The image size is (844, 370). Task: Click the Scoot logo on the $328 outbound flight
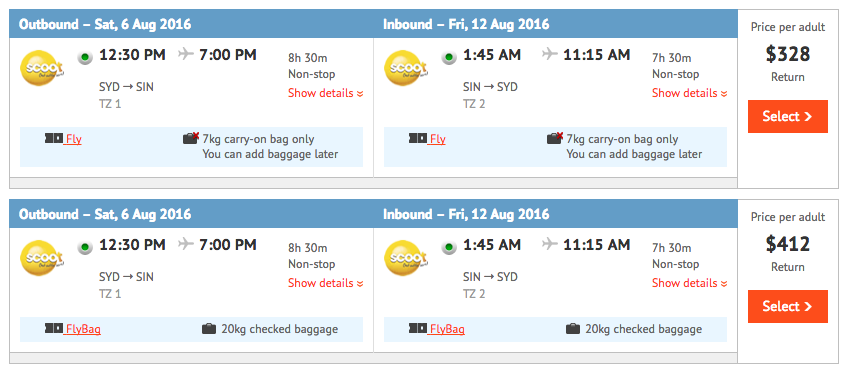(42, 68)
